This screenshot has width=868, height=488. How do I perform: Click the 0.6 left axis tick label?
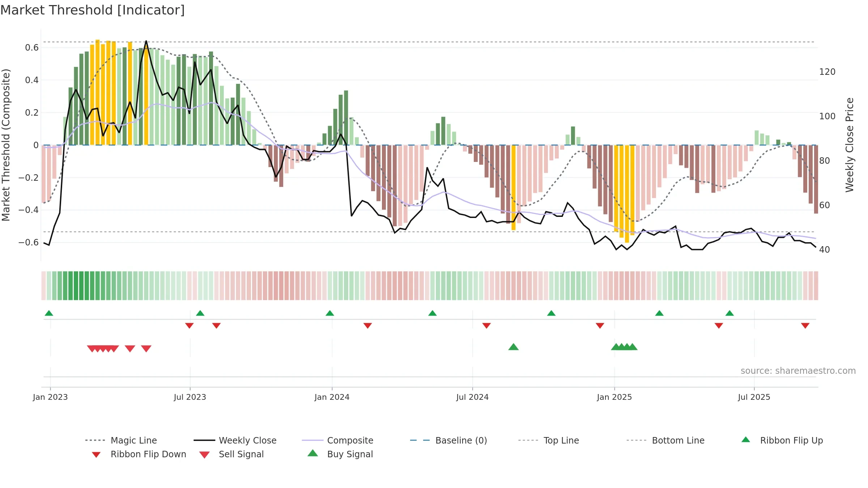(32, 48)
